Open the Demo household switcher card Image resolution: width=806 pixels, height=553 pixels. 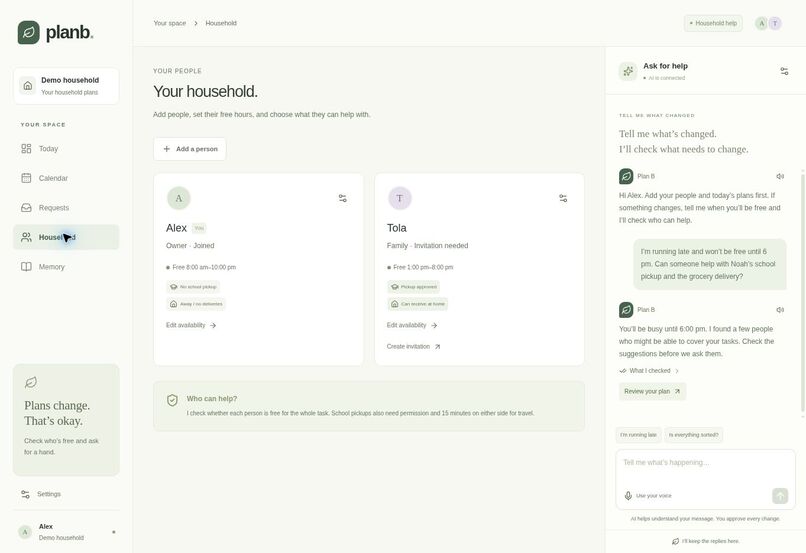pyautogui.click(x=66, y=86)
